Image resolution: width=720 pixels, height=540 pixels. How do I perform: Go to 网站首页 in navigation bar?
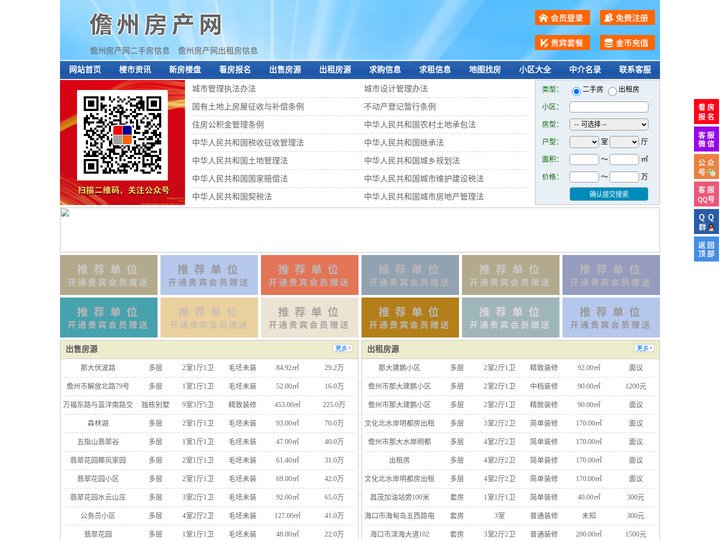[x=85, y=70]
